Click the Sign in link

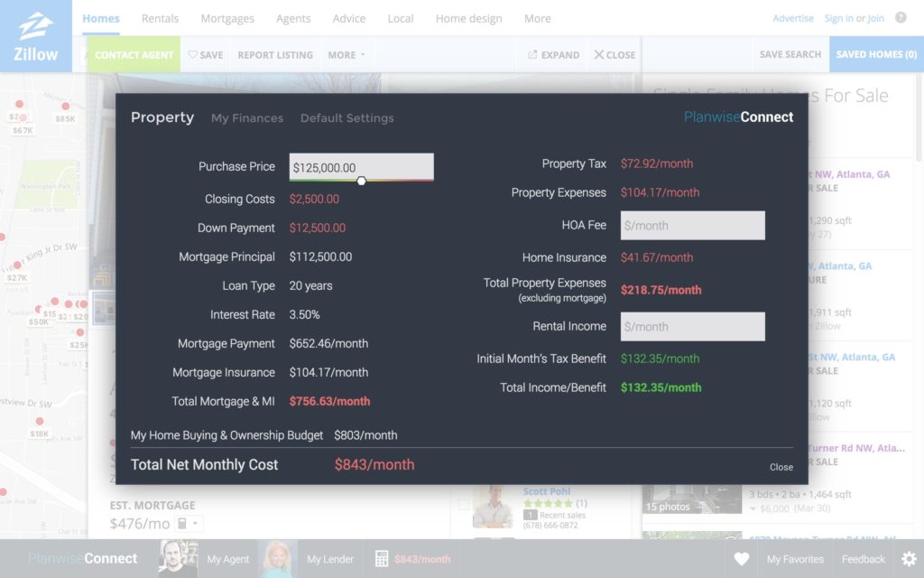[838, 18]
